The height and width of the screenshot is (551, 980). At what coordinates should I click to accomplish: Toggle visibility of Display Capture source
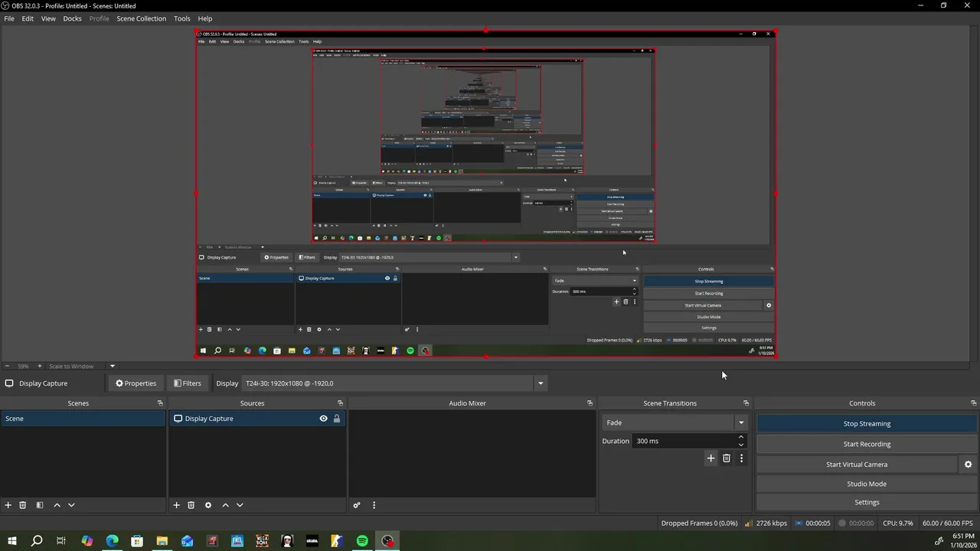(323, 419)
